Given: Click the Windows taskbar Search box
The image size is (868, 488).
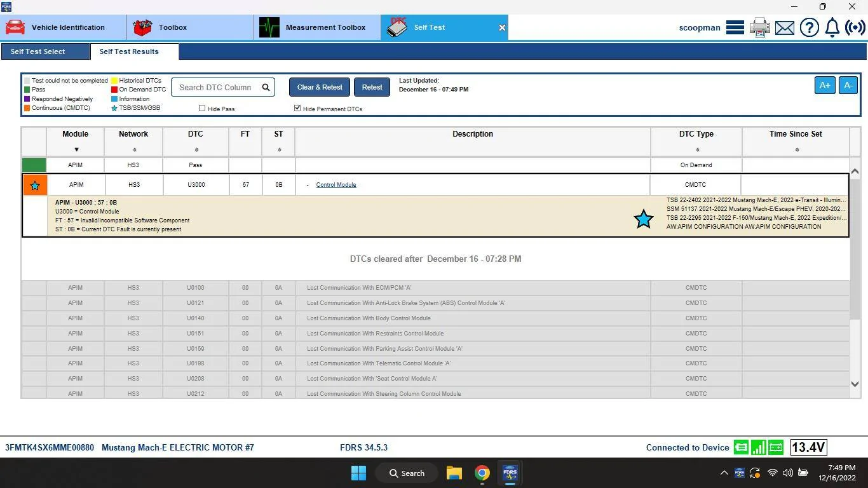Looking at the screenshot, I should click(407, 473).
